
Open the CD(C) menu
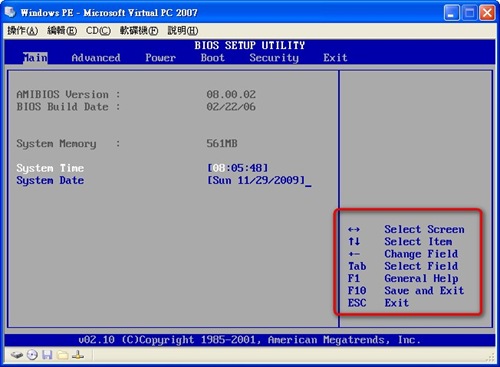click(98, 31)
